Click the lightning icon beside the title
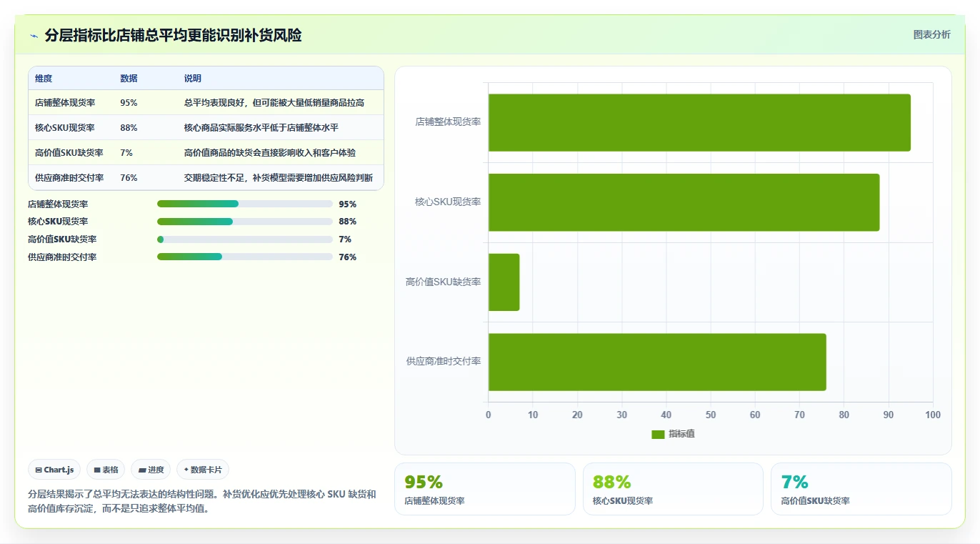The width and height of the screenshot is (980, 544). click(x=34, y=36)
